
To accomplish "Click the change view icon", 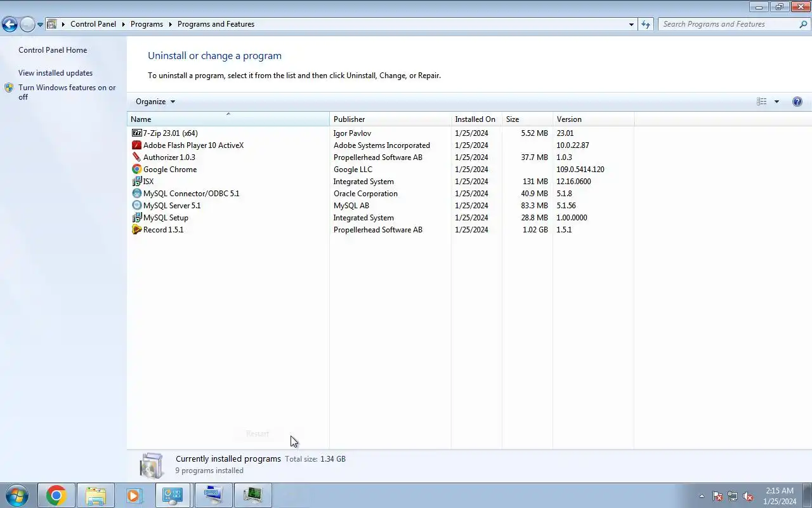I will click(x=762, y=102).
